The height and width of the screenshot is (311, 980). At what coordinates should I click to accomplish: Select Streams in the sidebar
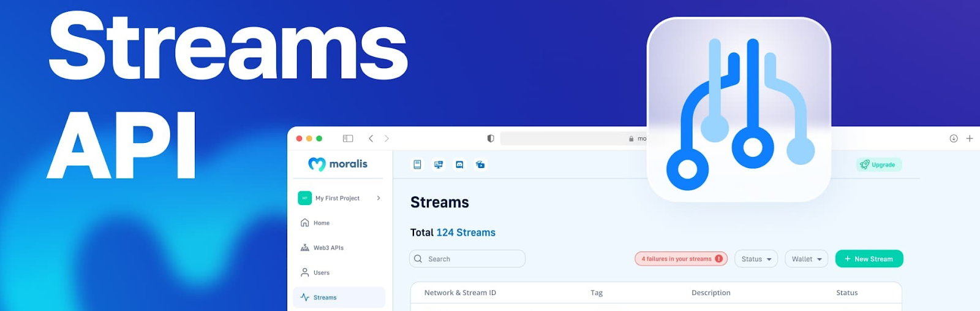[339, 298]
